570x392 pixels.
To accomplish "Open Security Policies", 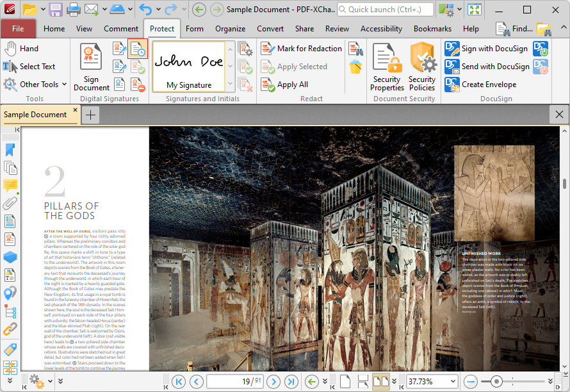I will tap(422, 67).
